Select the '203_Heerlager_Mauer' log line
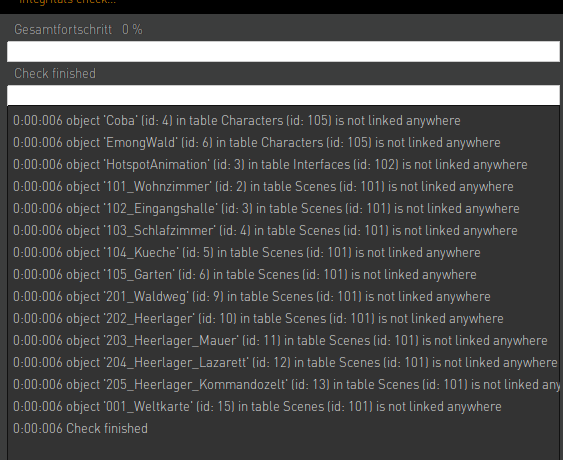This screenshot has height=460, width=563. tap(280, 340)
